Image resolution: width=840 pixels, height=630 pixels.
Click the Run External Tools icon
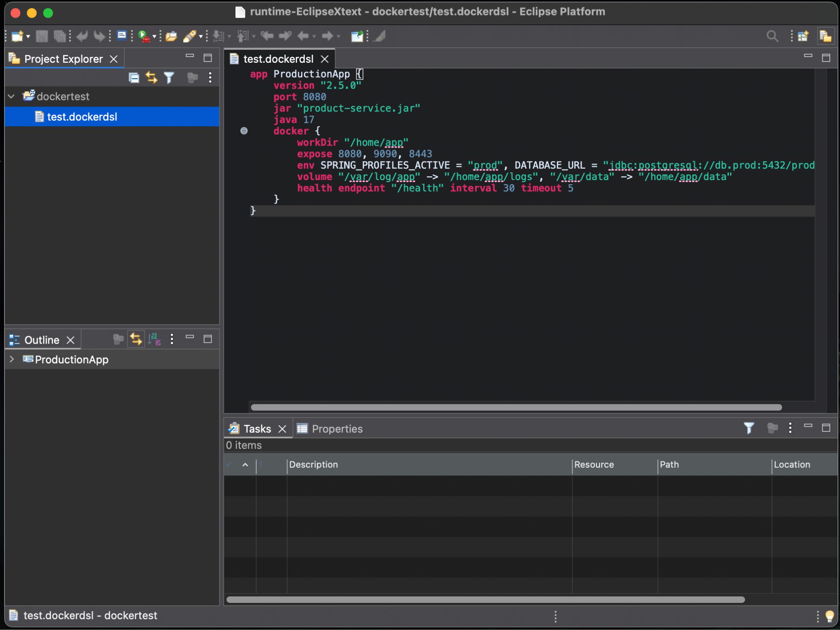pos(144,37)
